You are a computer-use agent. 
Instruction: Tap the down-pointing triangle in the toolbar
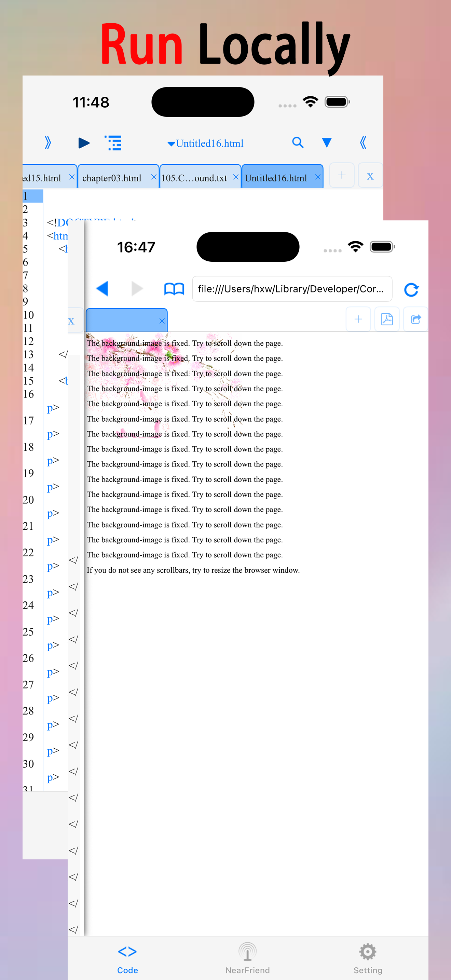tap(327, 143)
